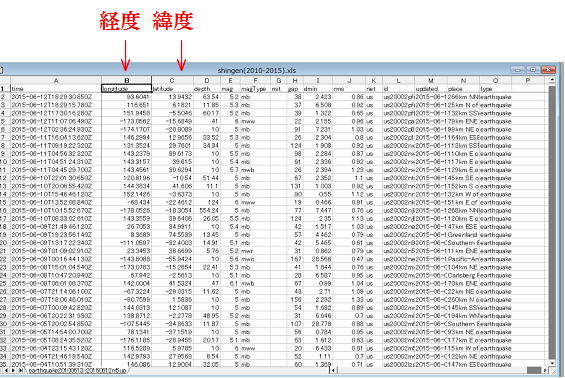Jump to last sheet tab arrow
565x378 pixels.
[x=21, y=370]
